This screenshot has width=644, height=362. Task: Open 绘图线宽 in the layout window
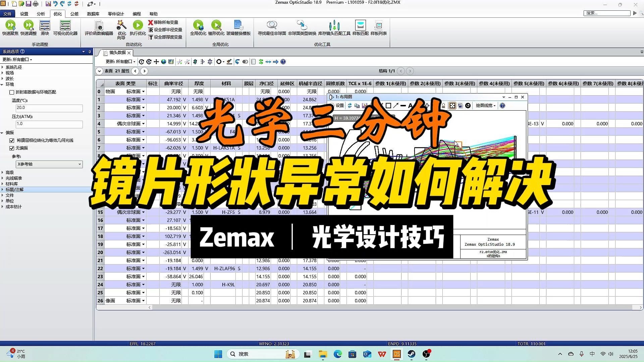[485, 105]
